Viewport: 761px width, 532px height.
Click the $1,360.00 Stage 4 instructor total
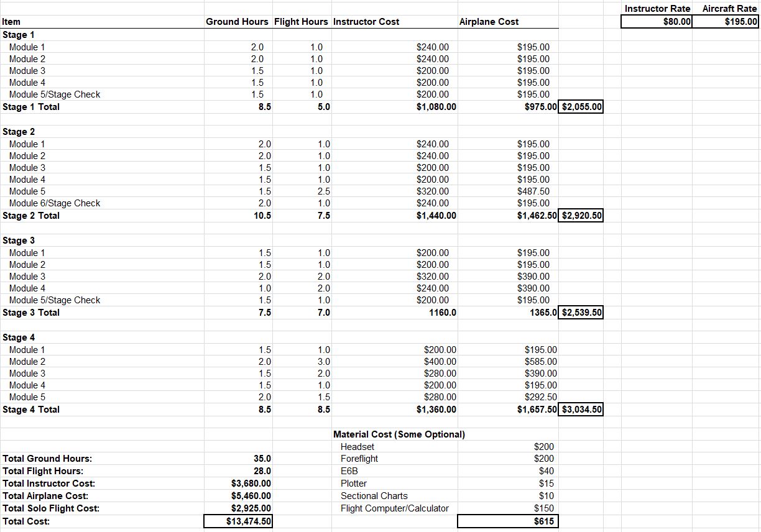[436, 410]
